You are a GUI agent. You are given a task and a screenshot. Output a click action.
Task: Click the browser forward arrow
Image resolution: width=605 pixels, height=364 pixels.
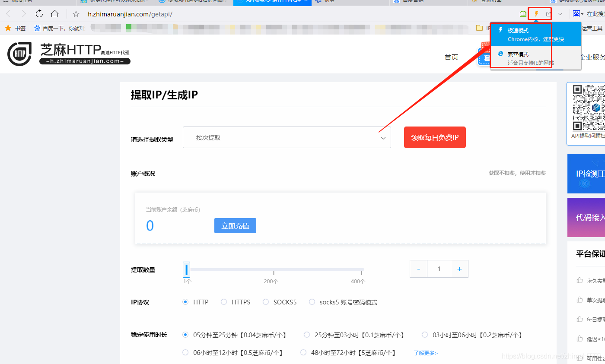point(23,14)
